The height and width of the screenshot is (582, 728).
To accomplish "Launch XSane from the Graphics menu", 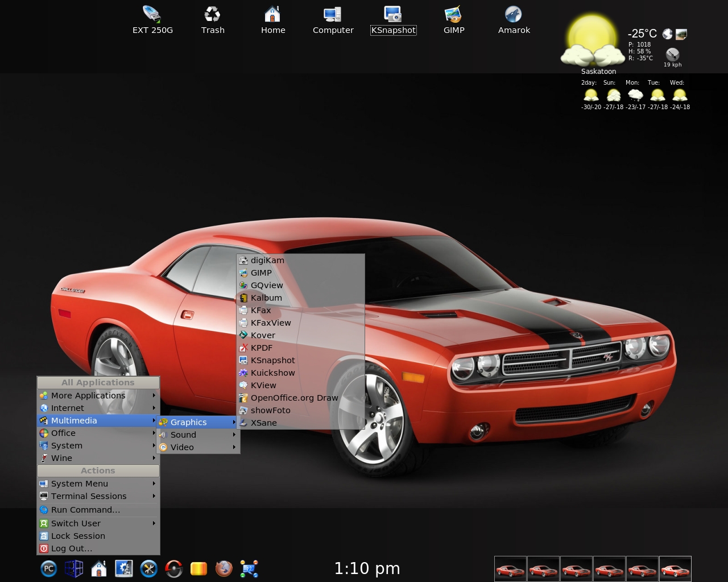I will coord(300,423).
